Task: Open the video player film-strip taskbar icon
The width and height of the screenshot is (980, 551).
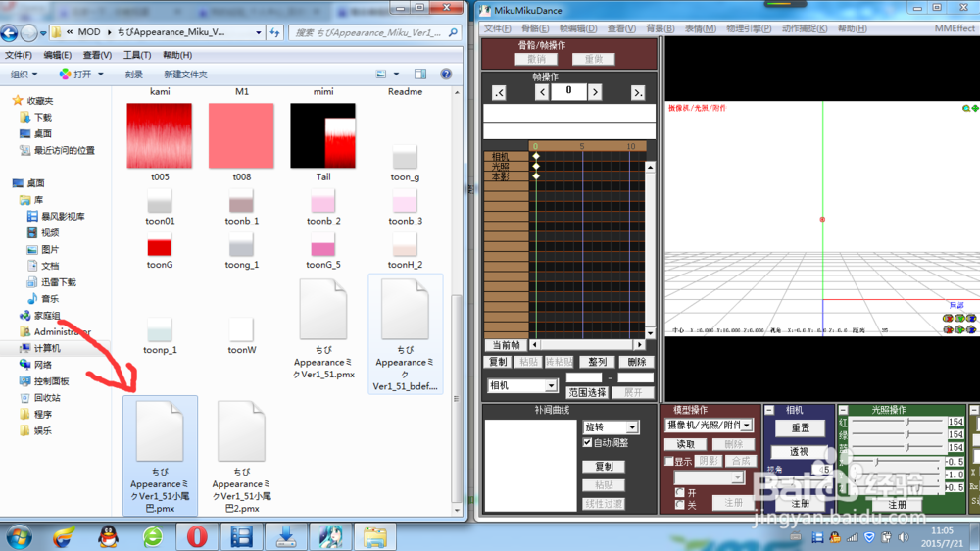Action: [x=241, y=536]
